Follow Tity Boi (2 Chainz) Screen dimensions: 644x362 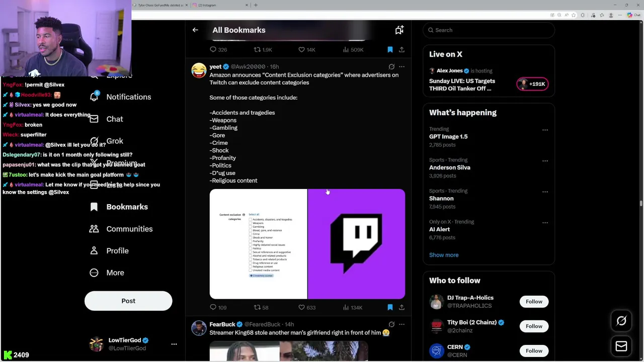pos(534,326)
